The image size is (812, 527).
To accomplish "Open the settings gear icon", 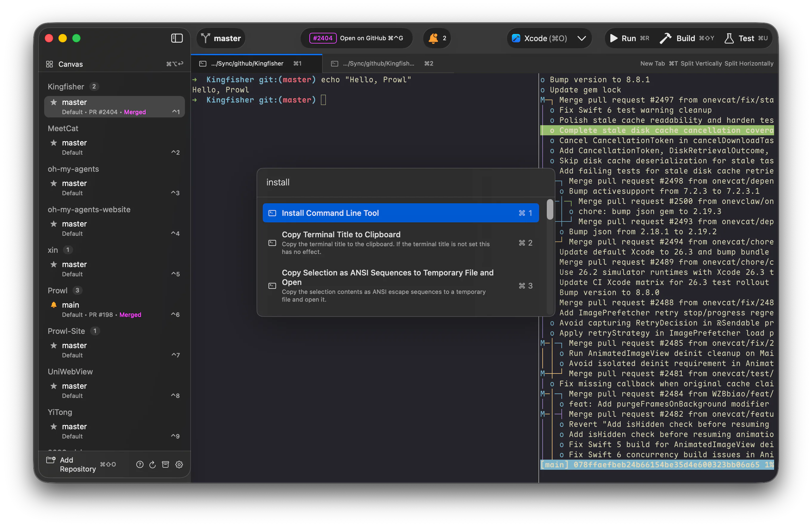I will click(179, 464).
